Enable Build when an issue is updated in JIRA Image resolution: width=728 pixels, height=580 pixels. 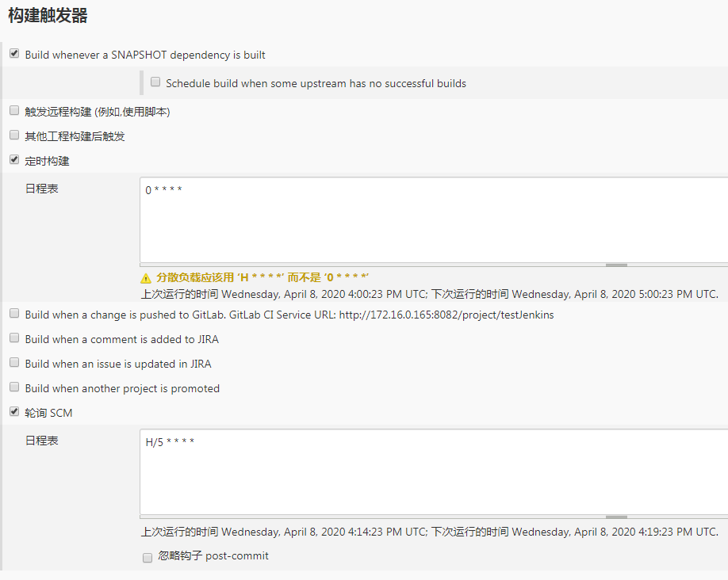14,363
